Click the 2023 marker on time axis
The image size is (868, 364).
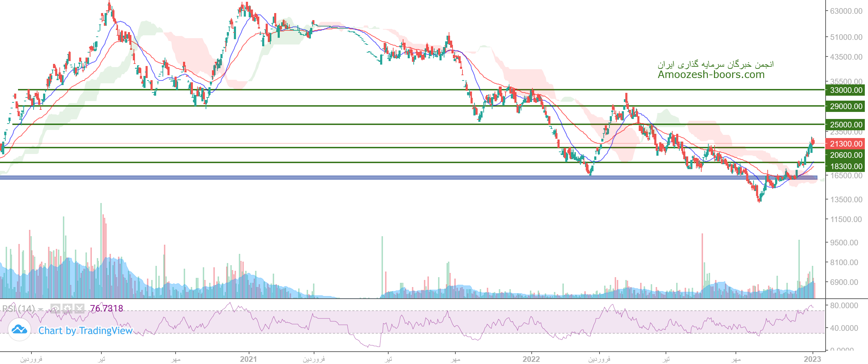pos(812,359)
